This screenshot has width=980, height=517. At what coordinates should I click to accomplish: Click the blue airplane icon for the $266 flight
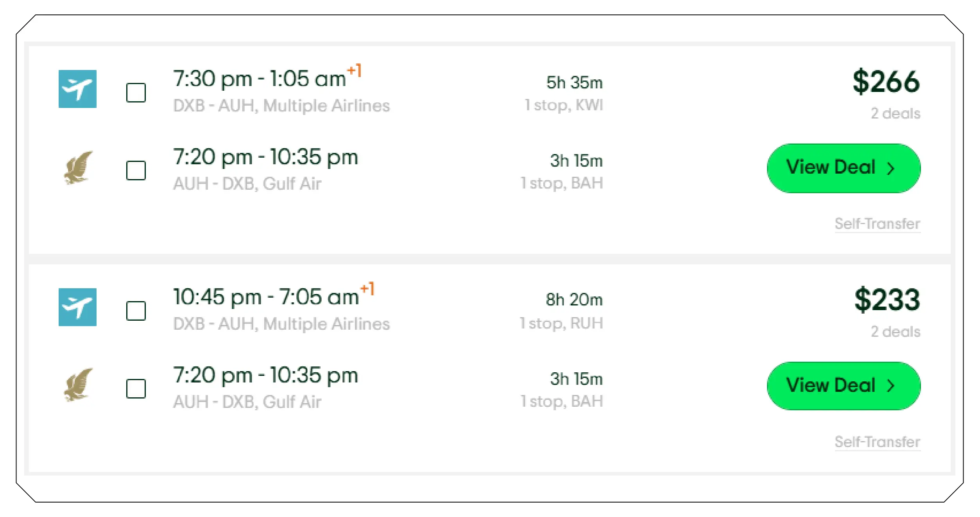[78, 88]
